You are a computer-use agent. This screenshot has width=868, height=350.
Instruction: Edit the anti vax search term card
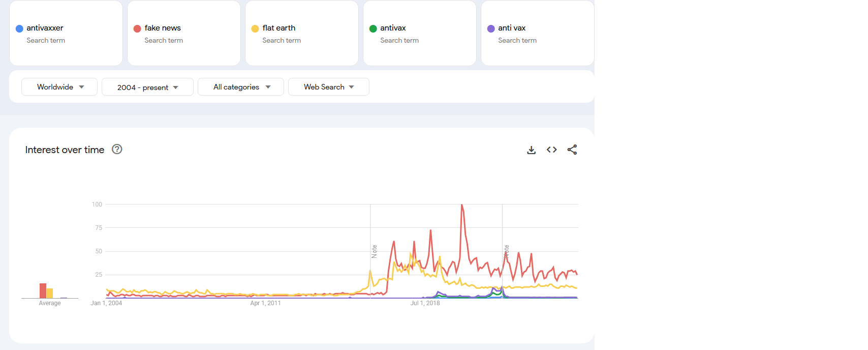[x=538, y=33]
